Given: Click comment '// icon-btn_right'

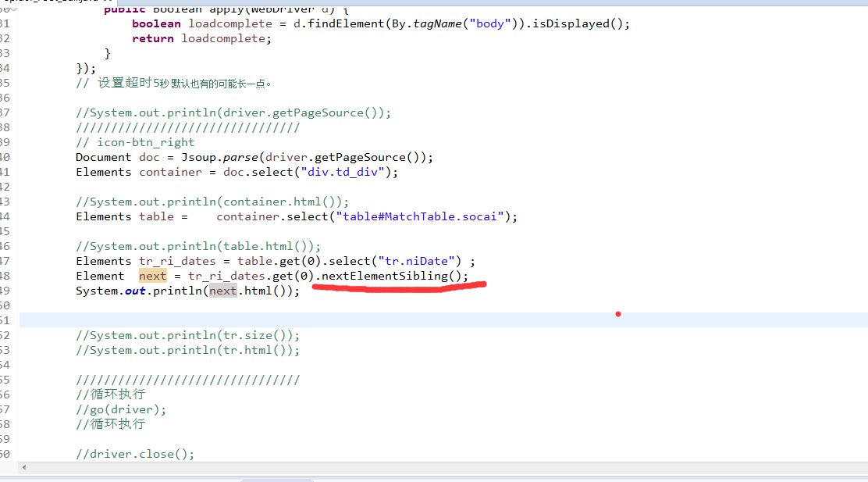Looking at the screenshot, I should point(135,142).
